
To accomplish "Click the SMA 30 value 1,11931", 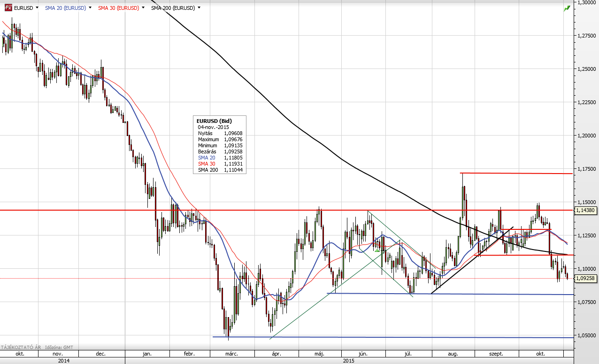I will click(x=233, y=164).
